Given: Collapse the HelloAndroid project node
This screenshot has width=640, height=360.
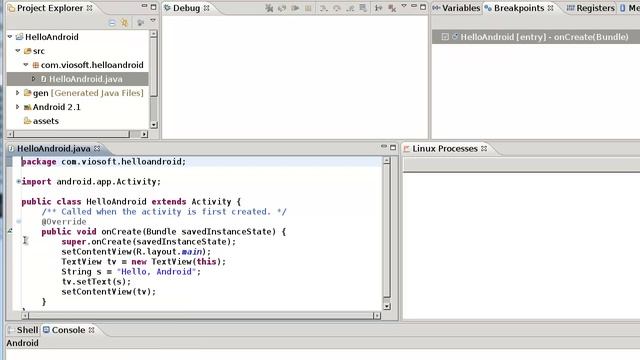Looking at the screenshot, I should click(x=10, y=37).
